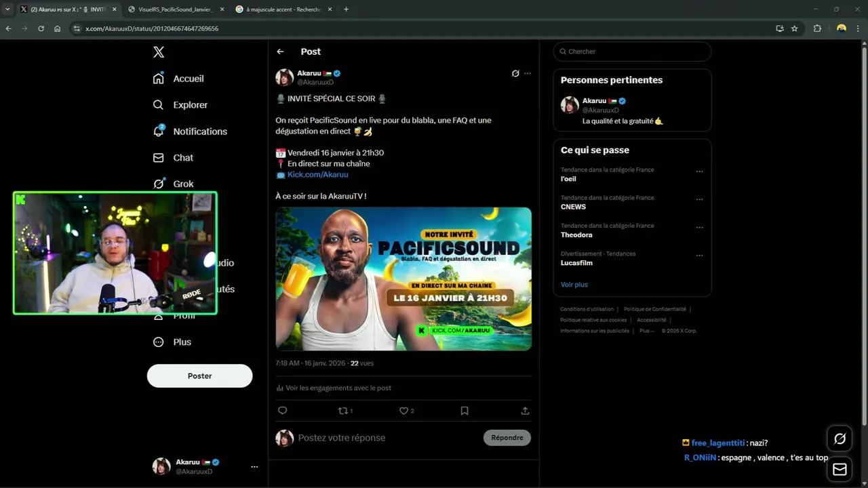Open the post's more options dots

528,73
